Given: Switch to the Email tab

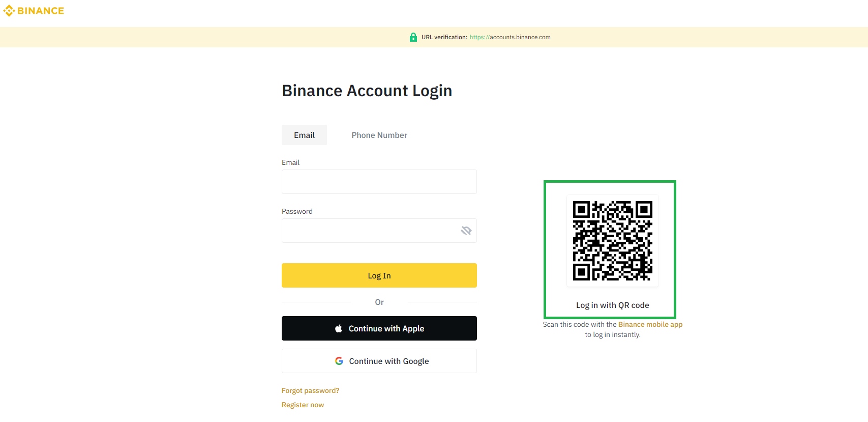Looking at the screenshot, I should [x=304, y=135].
